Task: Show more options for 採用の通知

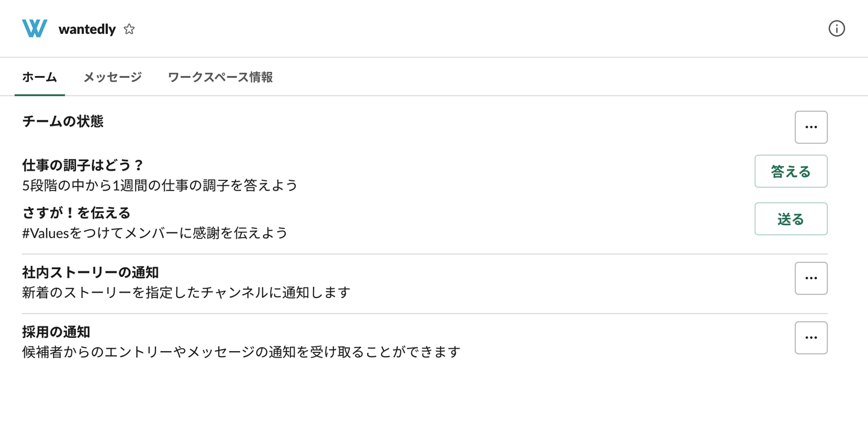Action: coord(811,338)
